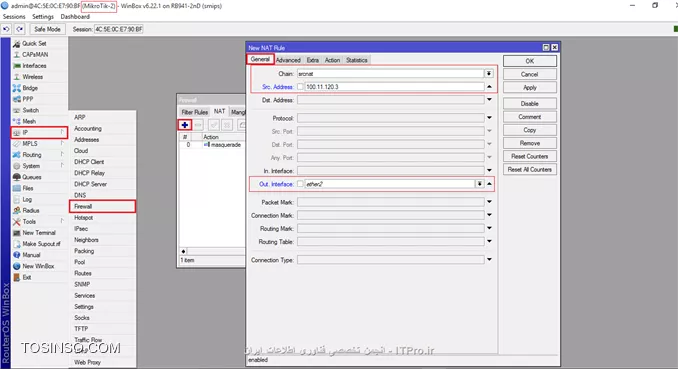Open the Out. Interface dropdown list
This screenshot has width=678, height=369.
[x=480, y=184]
